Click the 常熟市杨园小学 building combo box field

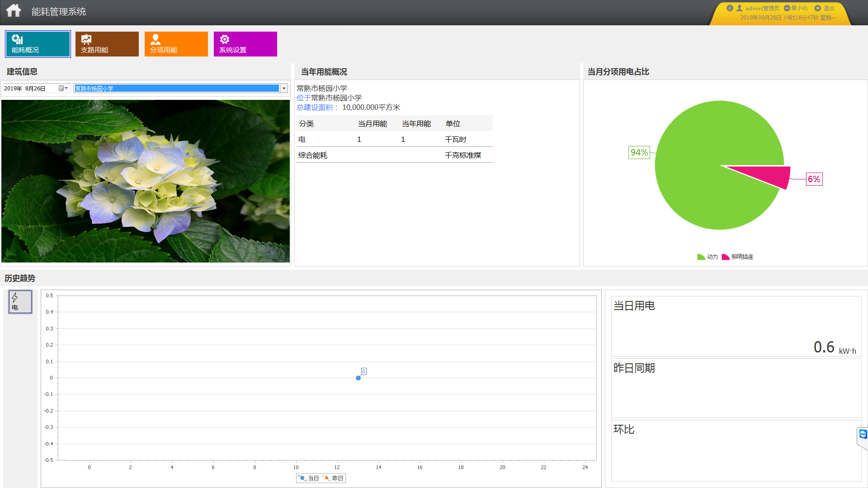pos(176,88)
